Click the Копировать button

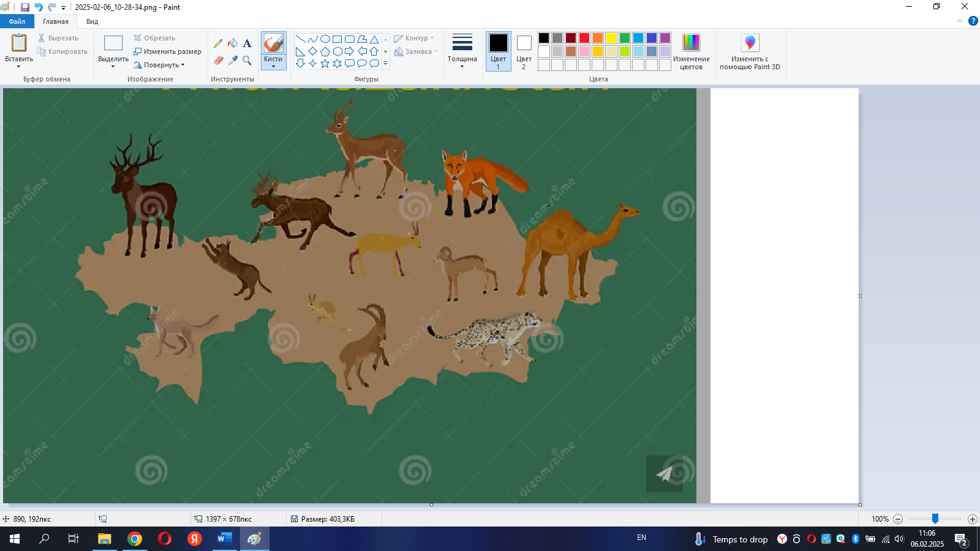click(x=62, y=51)
